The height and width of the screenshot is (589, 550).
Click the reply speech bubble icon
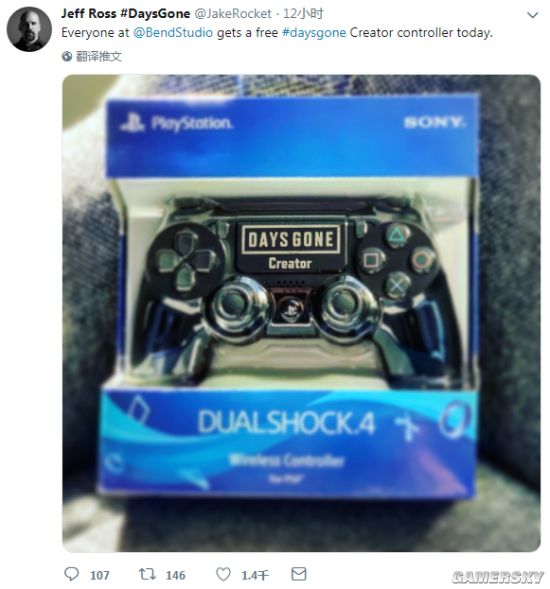[71, 574]
